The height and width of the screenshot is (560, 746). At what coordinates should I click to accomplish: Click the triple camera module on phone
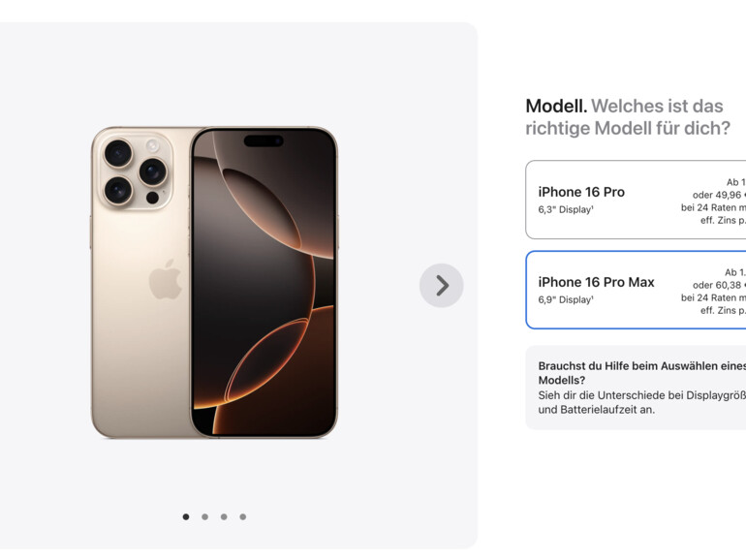(136, 171)
